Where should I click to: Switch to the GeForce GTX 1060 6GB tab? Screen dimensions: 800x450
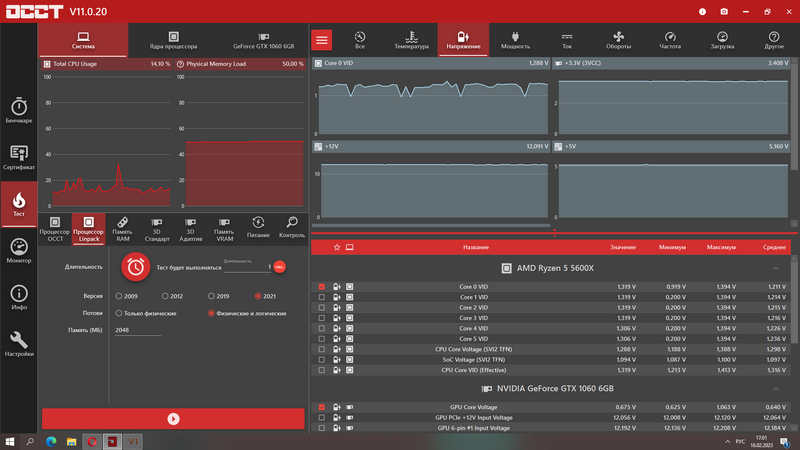(x=263, y=40)
